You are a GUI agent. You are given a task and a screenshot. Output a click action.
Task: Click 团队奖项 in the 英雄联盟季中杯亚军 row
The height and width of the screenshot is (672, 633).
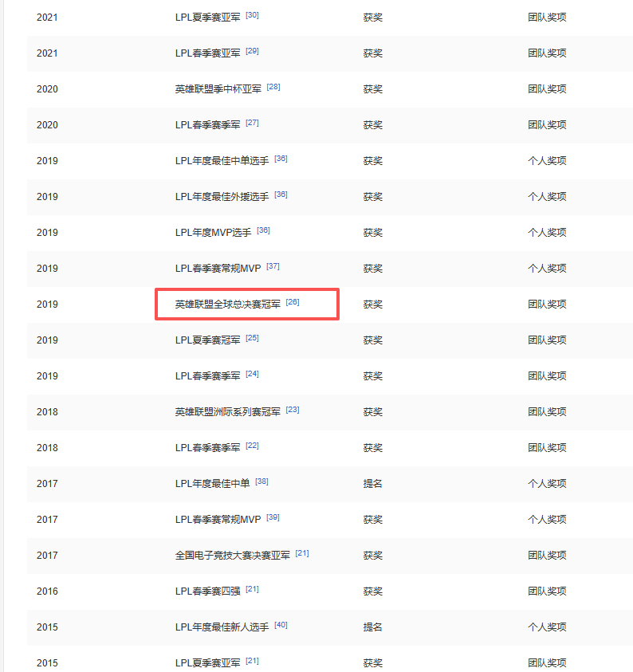[547, 89]
